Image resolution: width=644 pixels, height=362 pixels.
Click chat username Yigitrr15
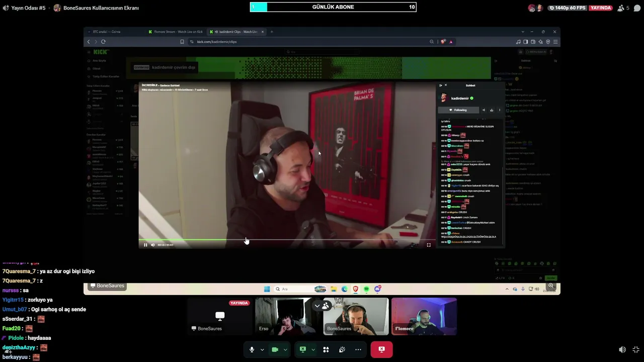tap(13, 300)
